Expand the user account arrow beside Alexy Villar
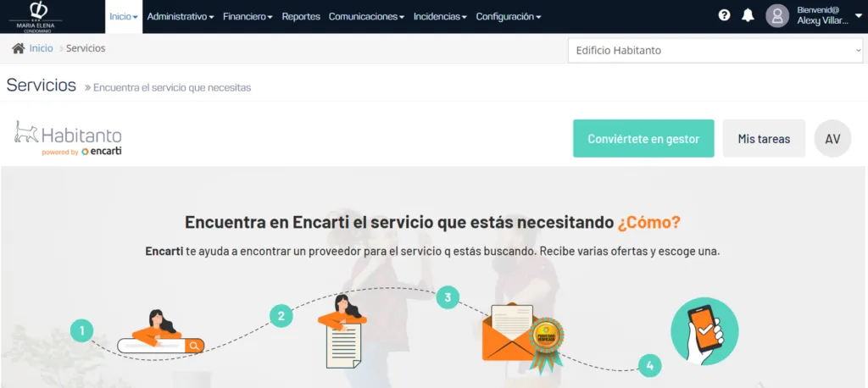Image resolution: width=868 pixels, height=388 pixels. (858, 16)
